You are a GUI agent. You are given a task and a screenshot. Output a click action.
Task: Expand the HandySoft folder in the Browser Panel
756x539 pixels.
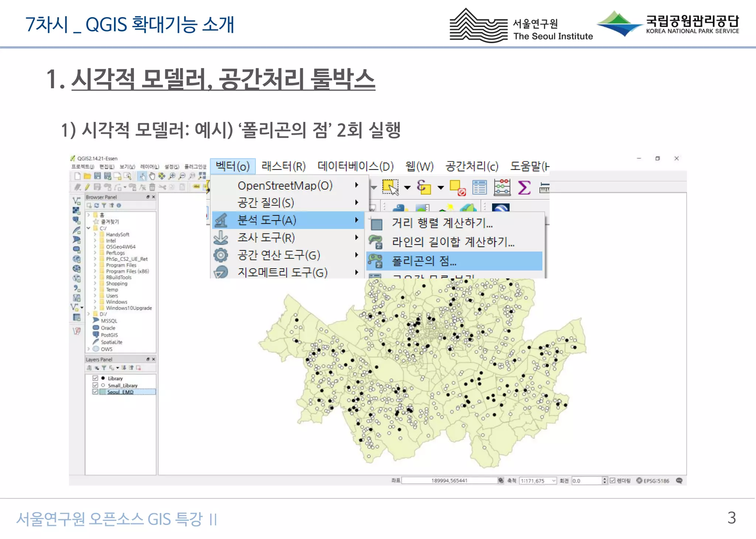[x=95, y=234]
